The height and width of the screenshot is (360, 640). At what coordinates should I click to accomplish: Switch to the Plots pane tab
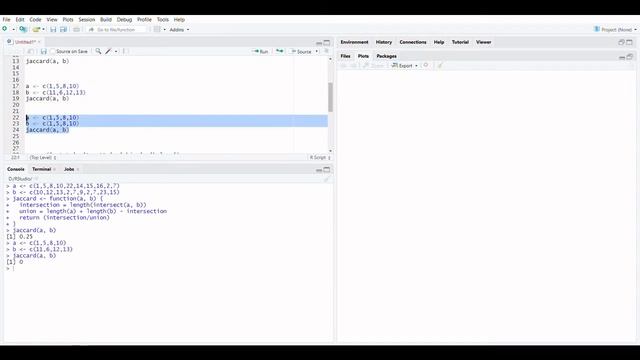coord(363,56)
